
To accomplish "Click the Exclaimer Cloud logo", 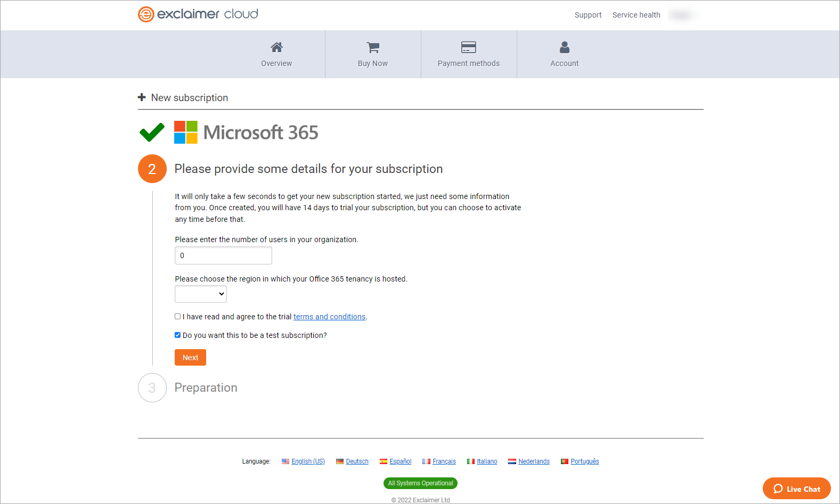I will point(198,14).
